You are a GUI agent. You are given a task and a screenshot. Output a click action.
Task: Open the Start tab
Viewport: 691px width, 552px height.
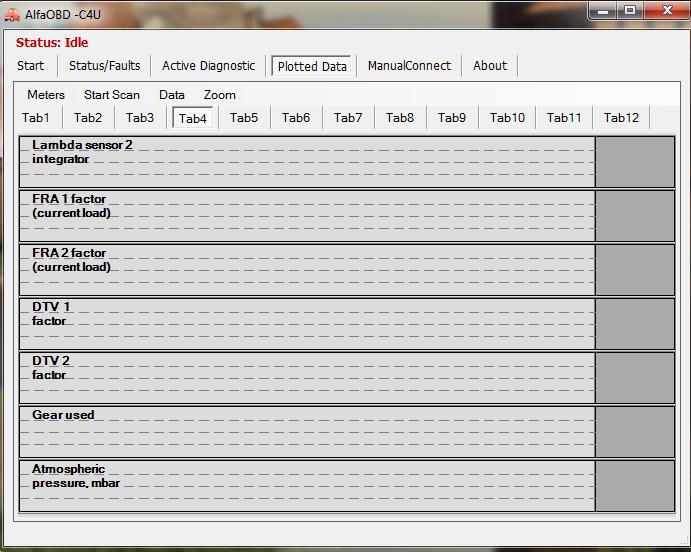[30, 66]
